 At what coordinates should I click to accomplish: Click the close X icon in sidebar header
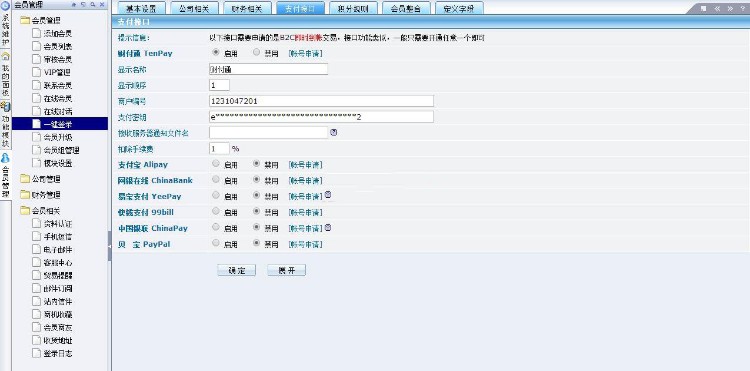pyautogui.click(x=102, y=4)
